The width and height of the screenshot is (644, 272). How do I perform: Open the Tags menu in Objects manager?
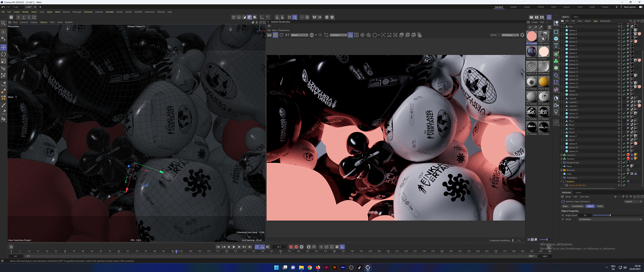[x=595, y=21]
